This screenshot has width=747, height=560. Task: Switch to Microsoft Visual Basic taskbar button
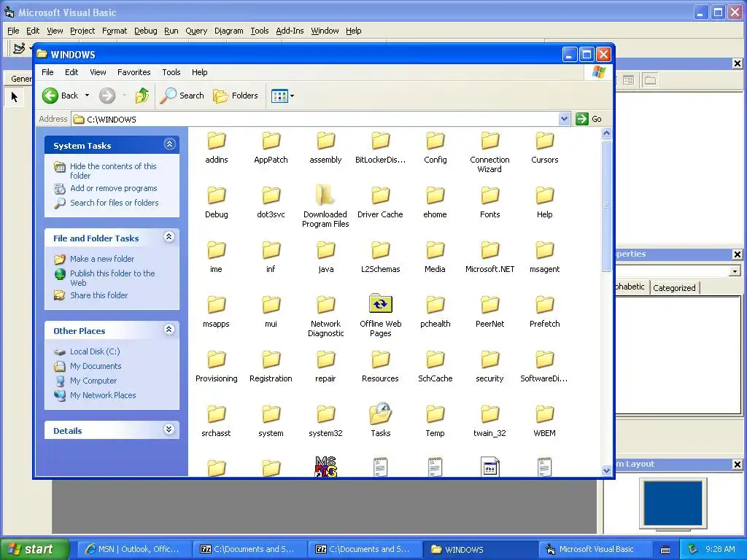click(x=595, y=549)
